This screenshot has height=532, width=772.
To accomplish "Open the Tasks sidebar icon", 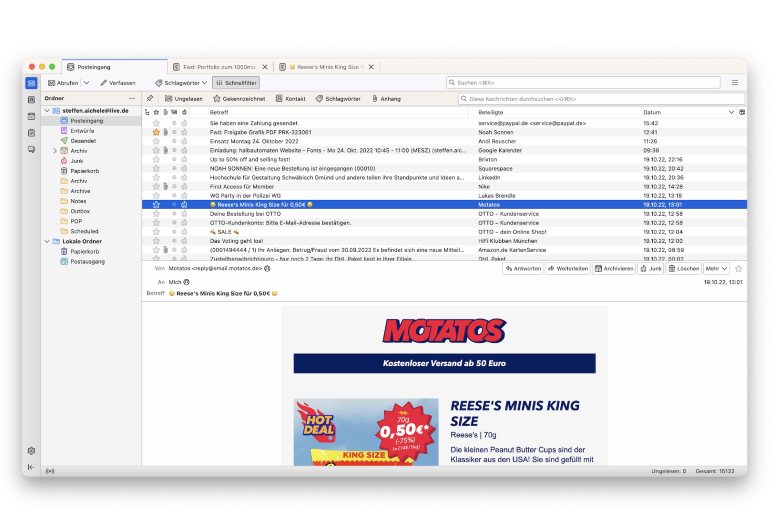I will (x=31, y=133).
